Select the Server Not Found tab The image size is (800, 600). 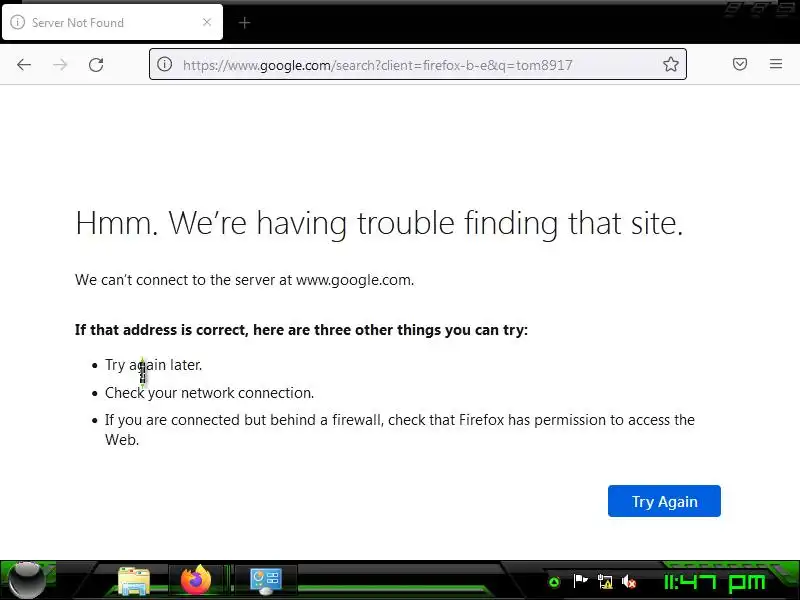pyautogui.click(x=112, y=22)
